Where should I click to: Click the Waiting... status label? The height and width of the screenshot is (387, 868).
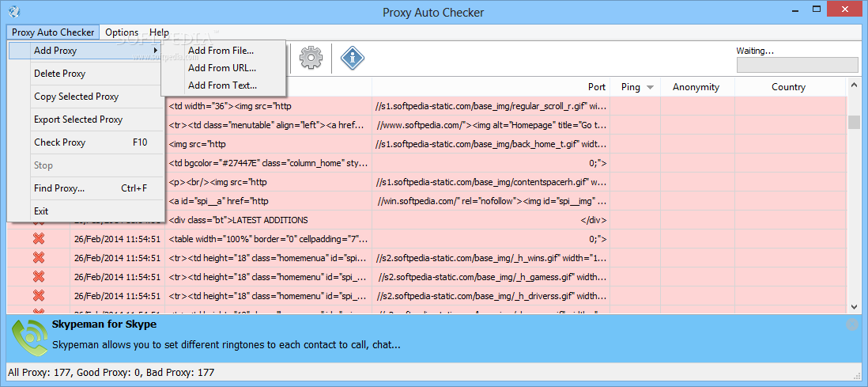point(754,51)
